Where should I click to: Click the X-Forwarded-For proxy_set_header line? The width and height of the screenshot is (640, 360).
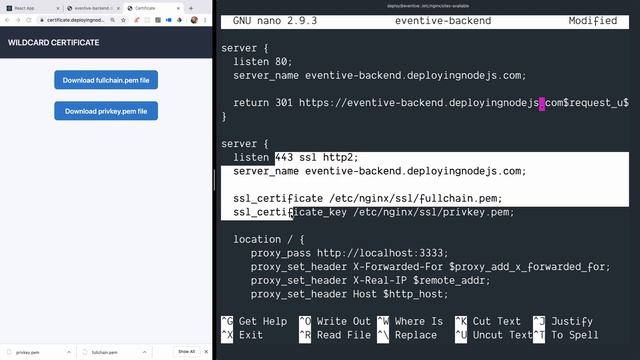click(430, 267)
